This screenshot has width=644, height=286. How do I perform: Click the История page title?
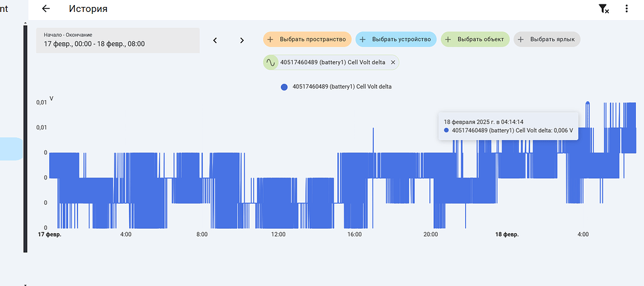click(88, 9)
